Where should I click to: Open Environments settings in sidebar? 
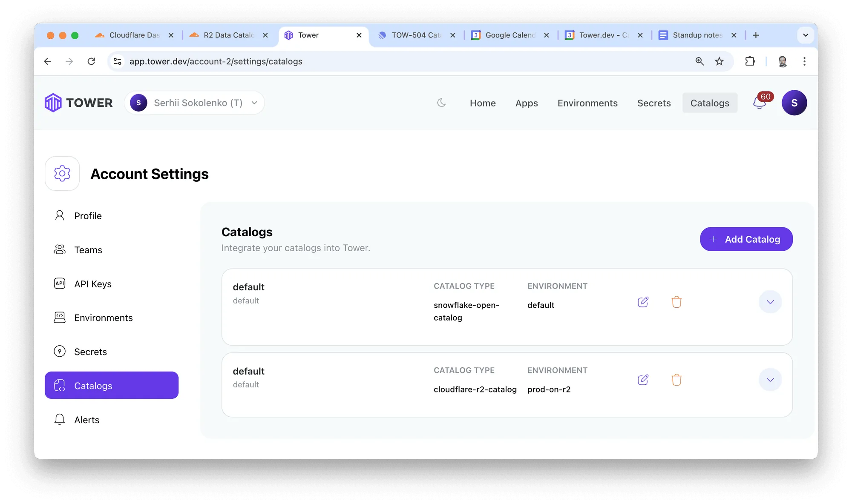[112, 318]
